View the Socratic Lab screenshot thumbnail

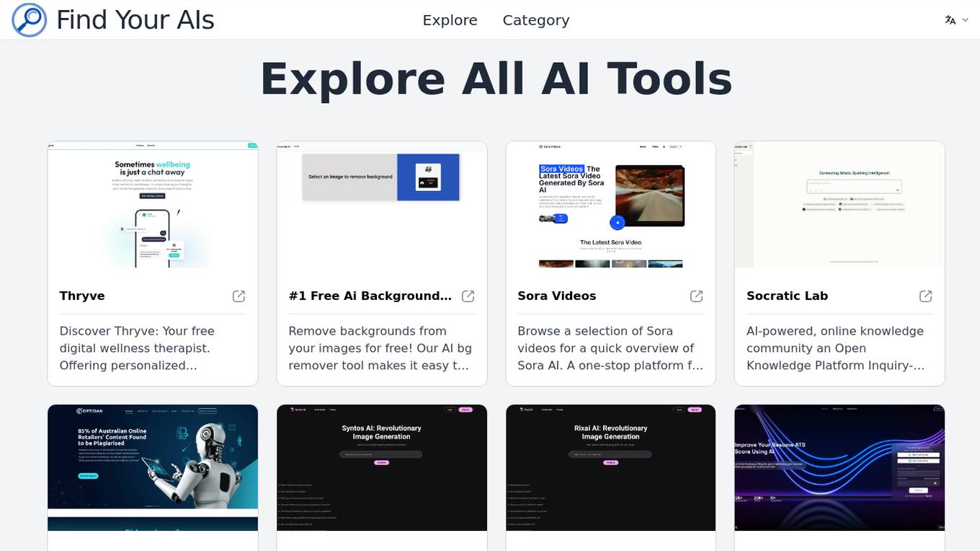(839, 204)
